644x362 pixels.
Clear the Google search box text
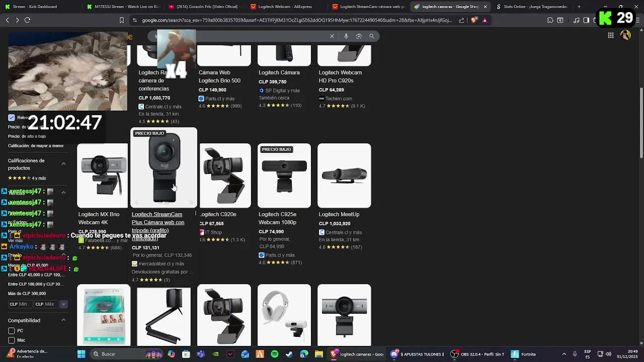[332, 36]
